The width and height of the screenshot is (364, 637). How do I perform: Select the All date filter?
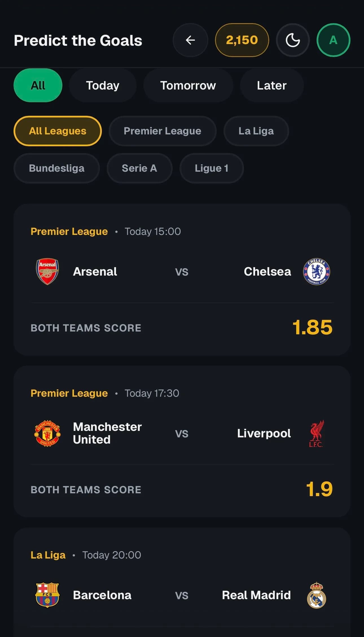pyautogui.click(x=38, y=85)
